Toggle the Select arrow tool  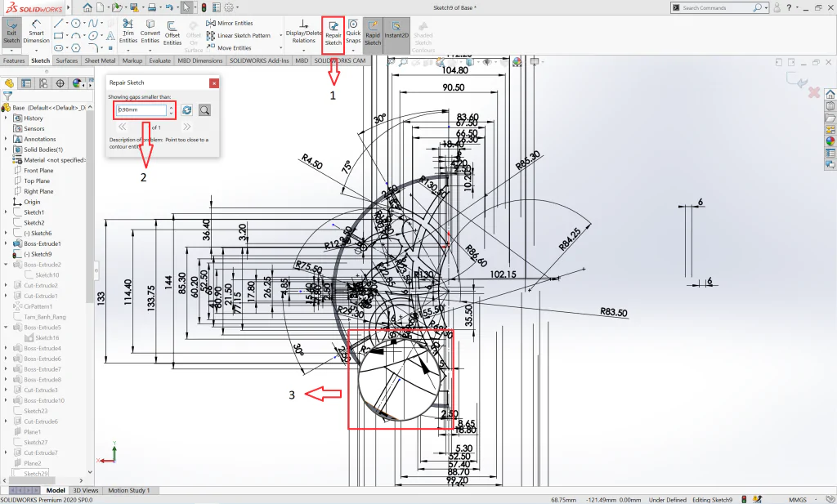(186, 7)
